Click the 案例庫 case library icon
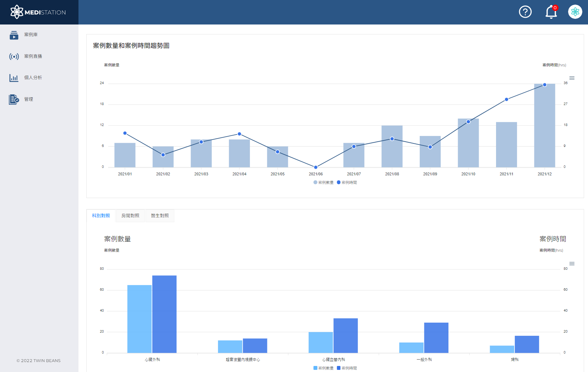Screen dimensions: 588x372 point(14,35)
